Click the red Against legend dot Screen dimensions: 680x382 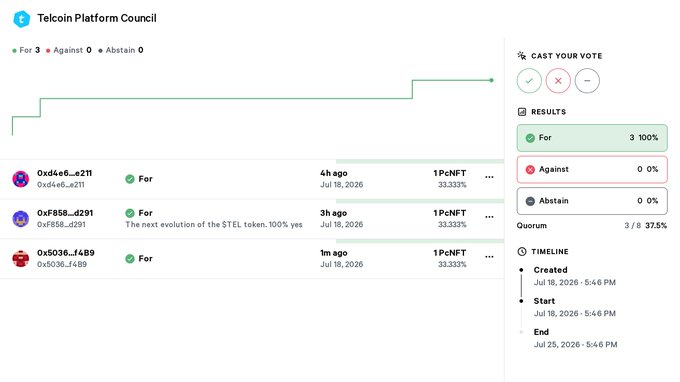pos(48,51)
